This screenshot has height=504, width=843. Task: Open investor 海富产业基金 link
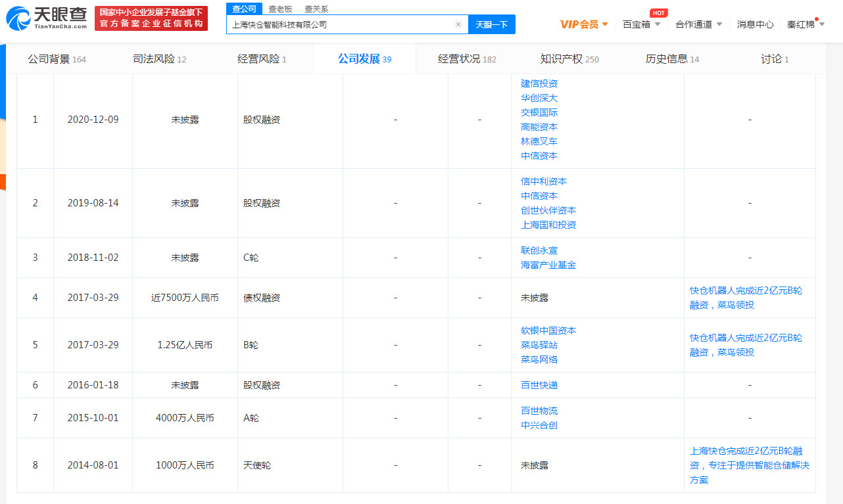(x=548, y=265)
